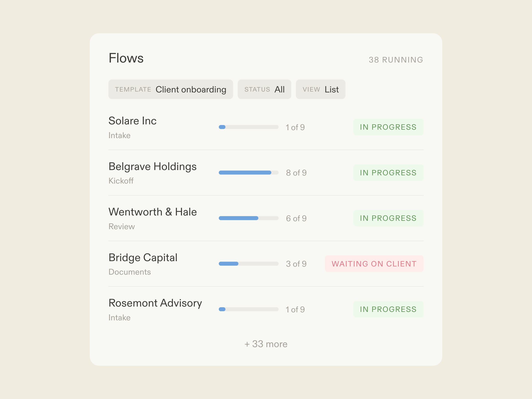Image resolution: width=532 pixels, height=399 pixels.
Task: Click Wentworth & Hale progress bar
Action: click(248, 218)
